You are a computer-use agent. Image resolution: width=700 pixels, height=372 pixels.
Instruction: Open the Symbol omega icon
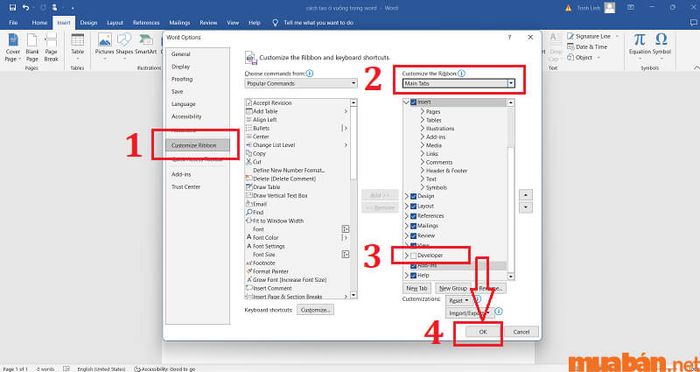pyautogui.click(x=661, y=39)
